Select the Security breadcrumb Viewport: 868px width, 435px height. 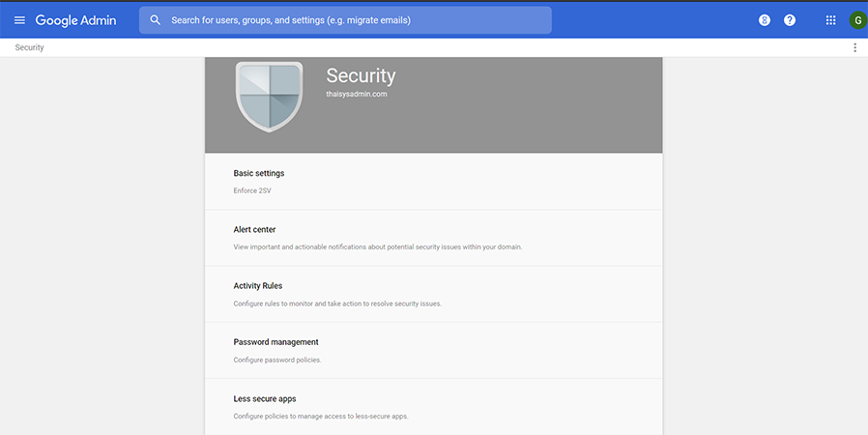pos(29,47)
